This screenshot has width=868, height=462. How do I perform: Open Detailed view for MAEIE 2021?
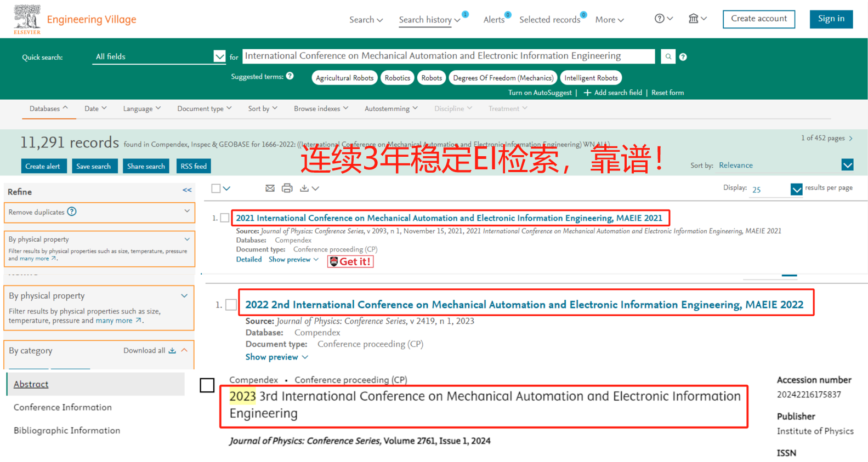[x=249, y=260]
